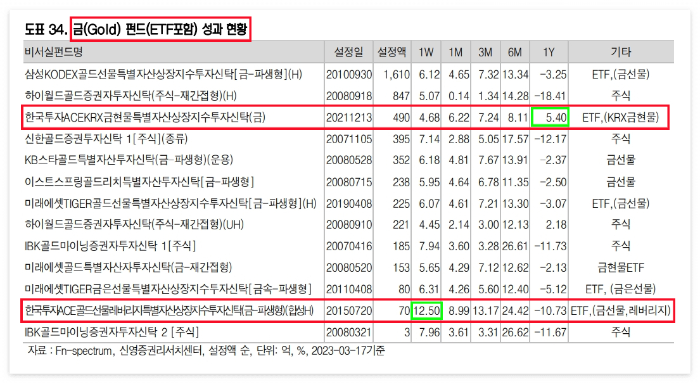
Task: Click the '설정액' column header
Action: pos(392,52)
